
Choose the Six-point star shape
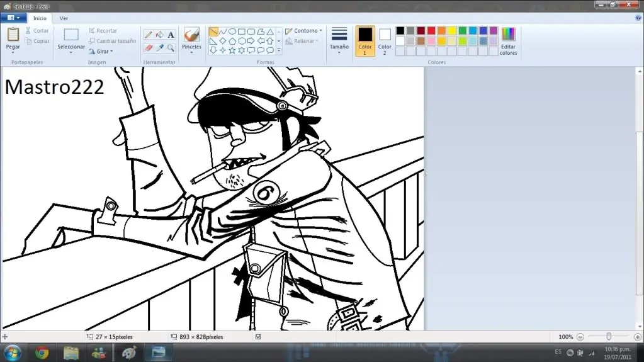tap(242, 50)
